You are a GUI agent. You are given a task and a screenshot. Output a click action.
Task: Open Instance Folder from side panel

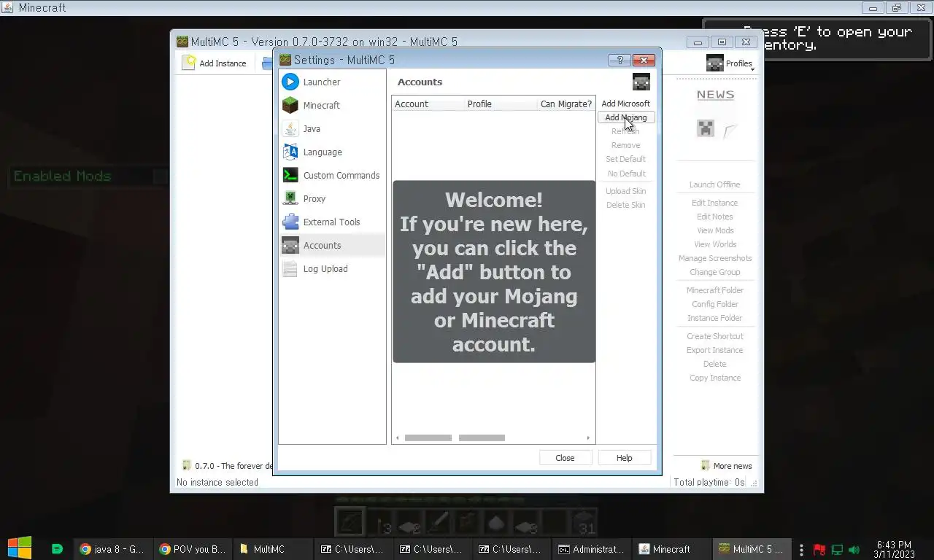(714, 318)
